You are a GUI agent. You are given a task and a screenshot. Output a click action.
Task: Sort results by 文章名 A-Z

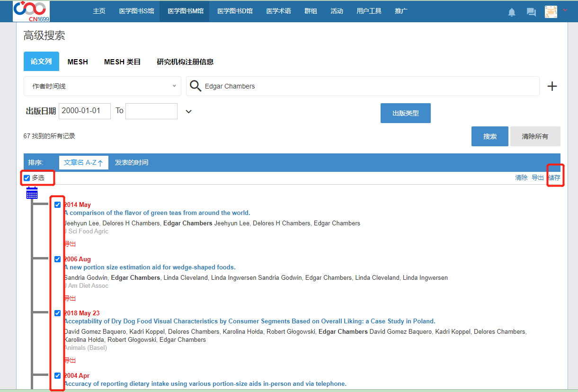point(83,162)
